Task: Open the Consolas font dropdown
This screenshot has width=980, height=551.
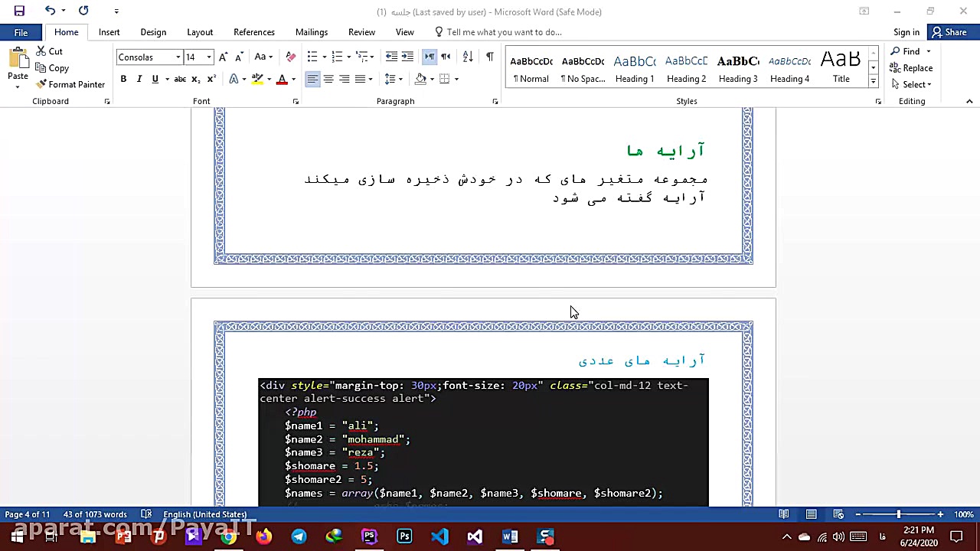Action: (178, 57)
